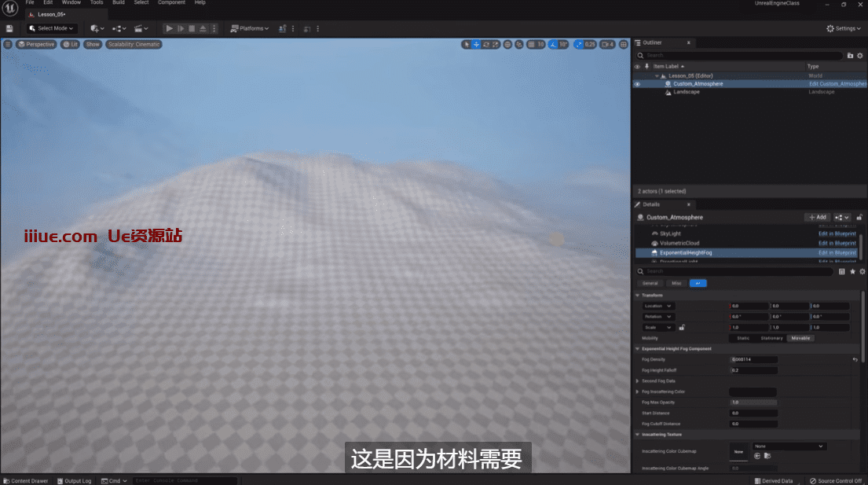
Task: Click Edit in Blueprint link for SkyLight
Action: pos(837,233)
